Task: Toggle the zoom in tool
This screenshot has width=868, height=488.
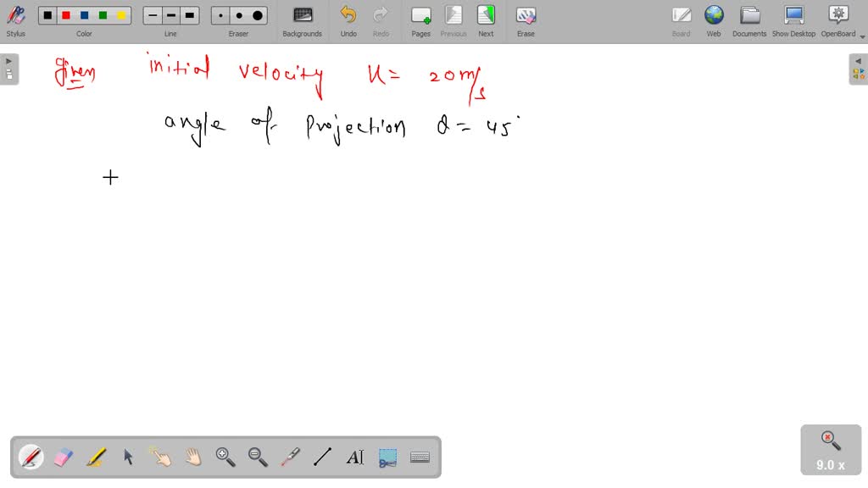Action: pyautogui.click(x=225, y=457)
